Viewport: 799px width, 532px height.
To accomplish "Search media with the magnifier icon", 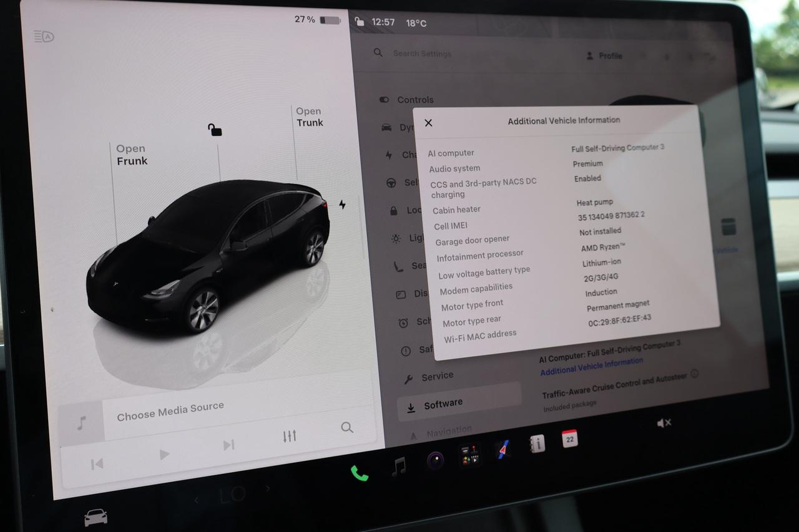I will pos(347,427).
